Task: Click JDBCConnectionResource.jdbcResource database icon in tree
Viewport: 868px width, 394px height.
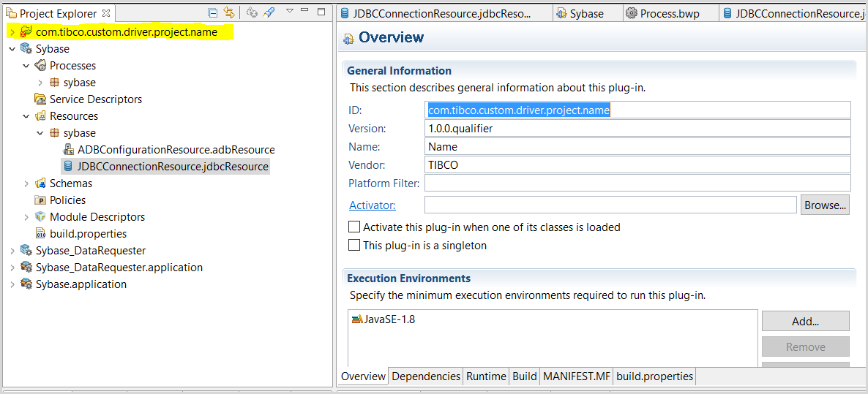Action: point(69,167)
